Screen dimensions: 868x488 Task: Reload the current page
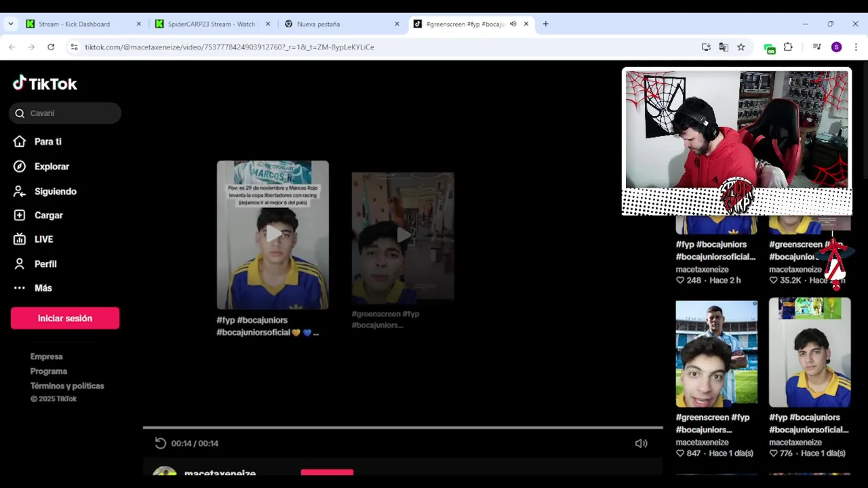pos(51,47)
